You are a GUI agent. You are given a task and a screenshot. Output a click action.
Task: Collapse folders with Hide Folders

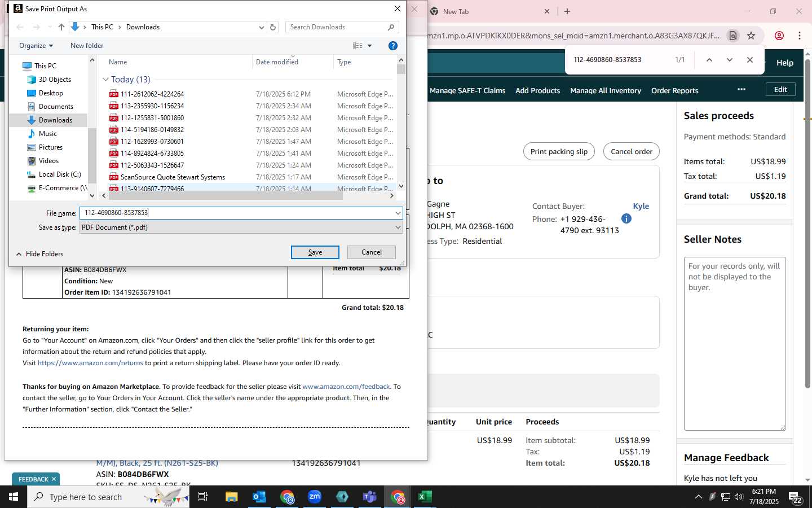click(x=39, y=254)
